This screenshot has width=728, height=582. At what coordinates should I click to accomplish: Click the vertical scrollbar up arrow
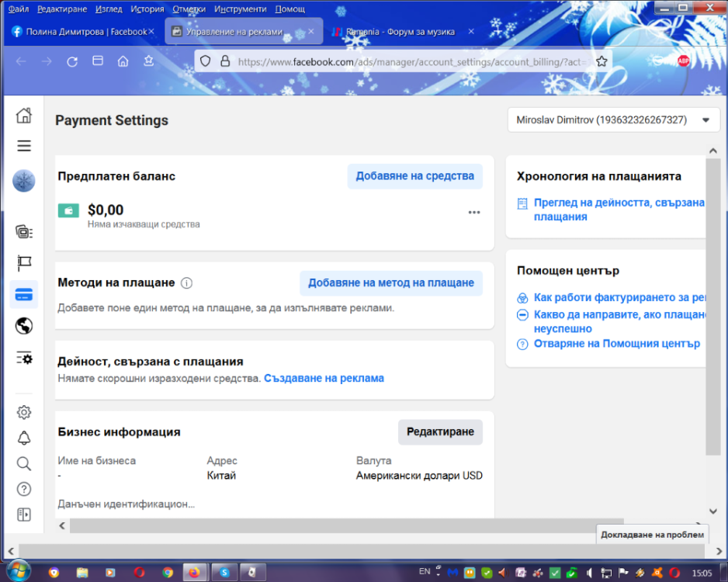coord(713,151)
